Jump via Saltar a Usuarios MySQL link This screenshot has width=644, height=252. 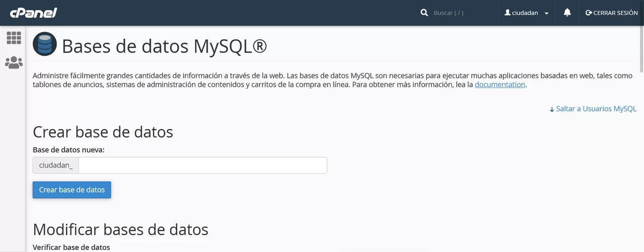(x=593, y=109)
